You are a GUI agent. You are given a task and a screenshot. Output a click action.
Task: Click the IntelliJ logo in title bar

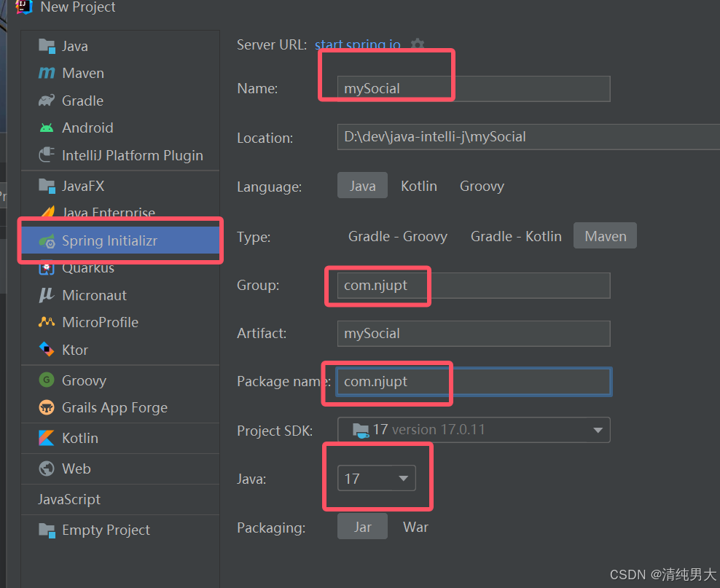pos(24,7)
